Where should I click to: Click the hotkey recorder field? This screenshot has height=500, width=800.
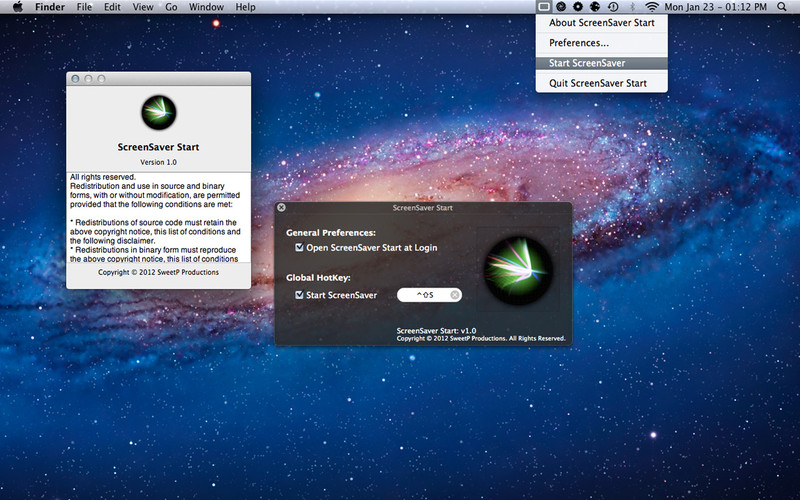(x=429, y=295)
